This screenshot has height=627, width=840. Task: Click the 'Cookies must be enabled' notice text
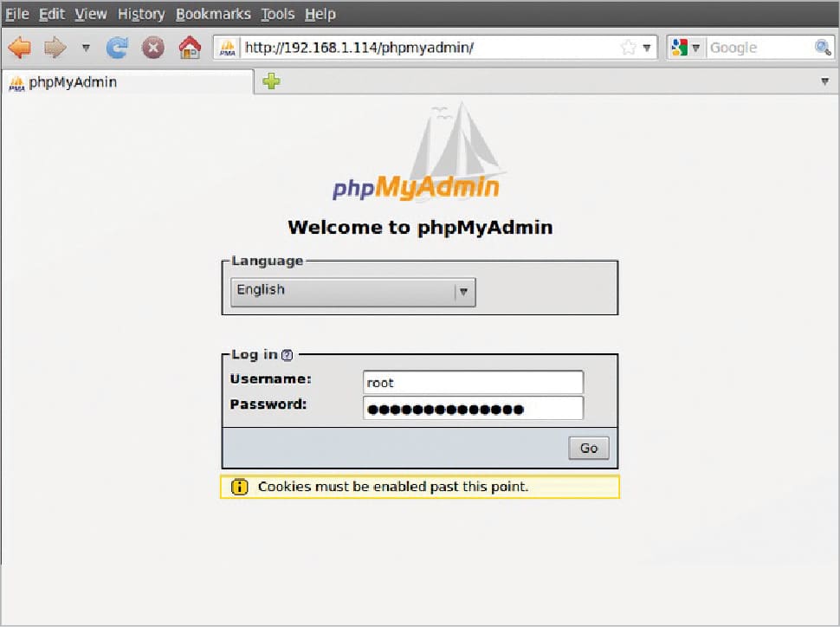[x=393, y=487]
